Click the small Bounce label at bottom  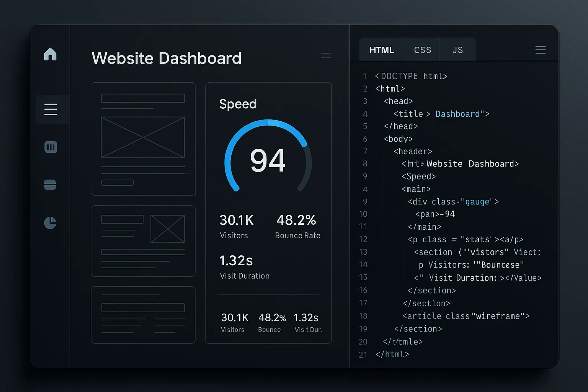[269, 330]
